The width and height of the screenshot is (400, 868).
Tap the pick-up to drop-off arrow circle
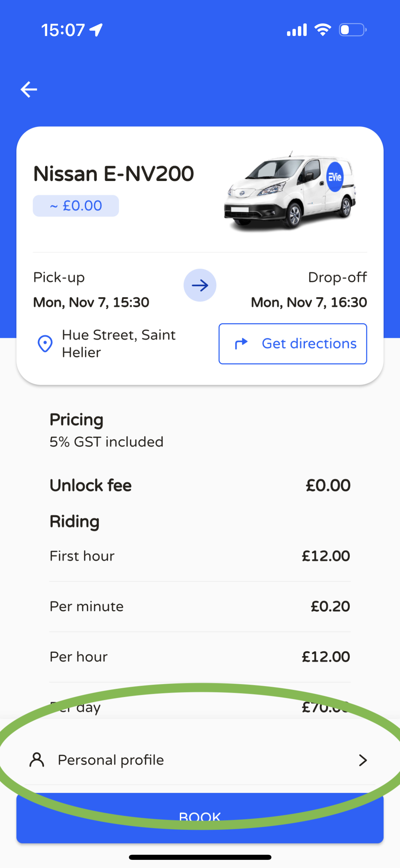click(x=200, y=285)
